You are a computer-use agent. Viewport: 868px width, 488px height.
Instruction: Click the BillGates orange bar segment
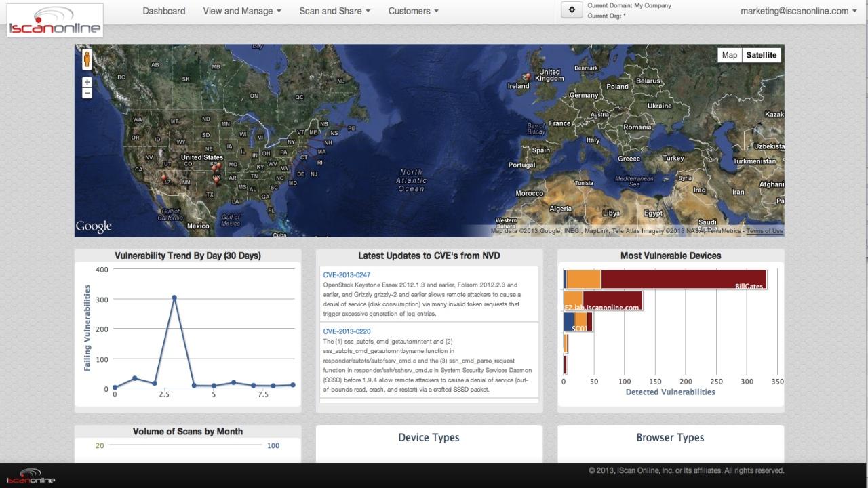[x=583, y=279]
